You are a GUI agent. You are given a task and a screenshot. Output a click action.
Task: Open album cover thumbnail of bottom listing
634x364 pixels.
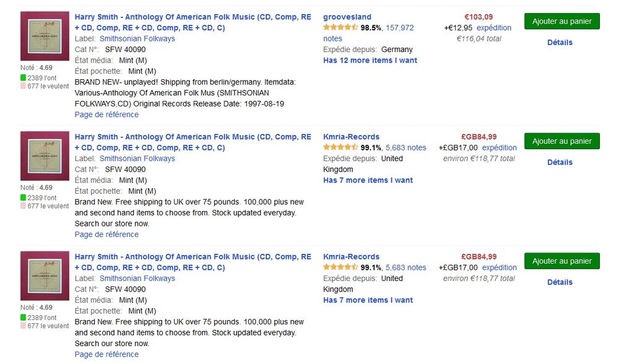coord(45,275)
